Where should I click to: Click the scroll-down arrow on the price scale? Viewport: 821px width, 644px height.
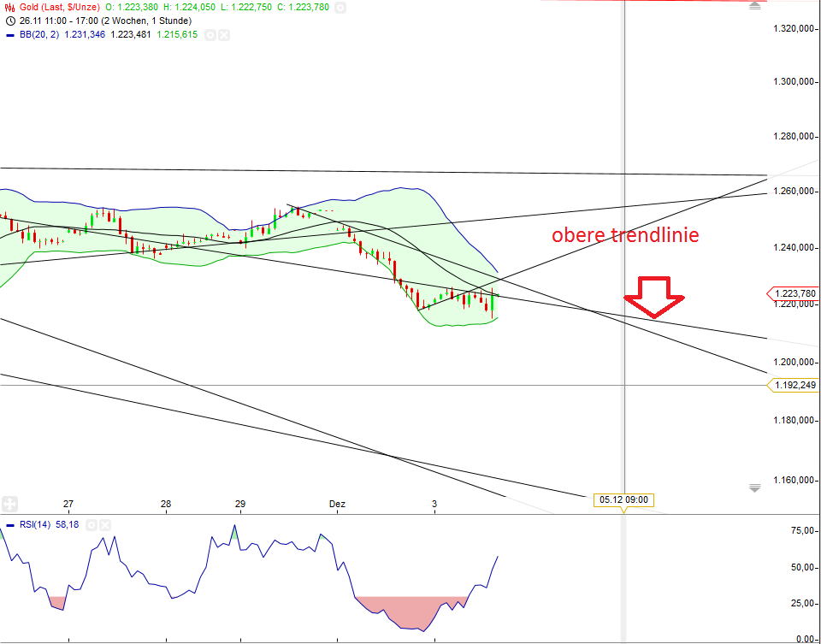click(x=755, y=487)
